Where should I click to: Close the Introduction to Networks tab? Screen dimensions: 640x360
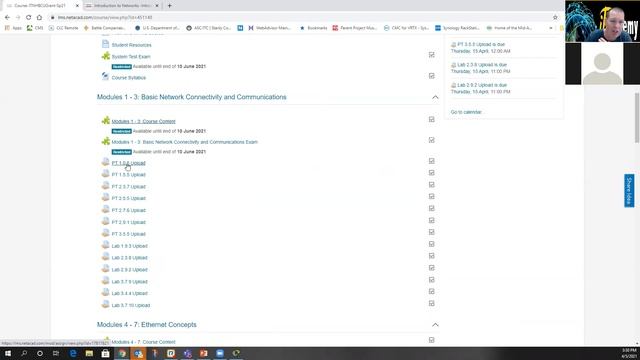(x=157, y=6)
